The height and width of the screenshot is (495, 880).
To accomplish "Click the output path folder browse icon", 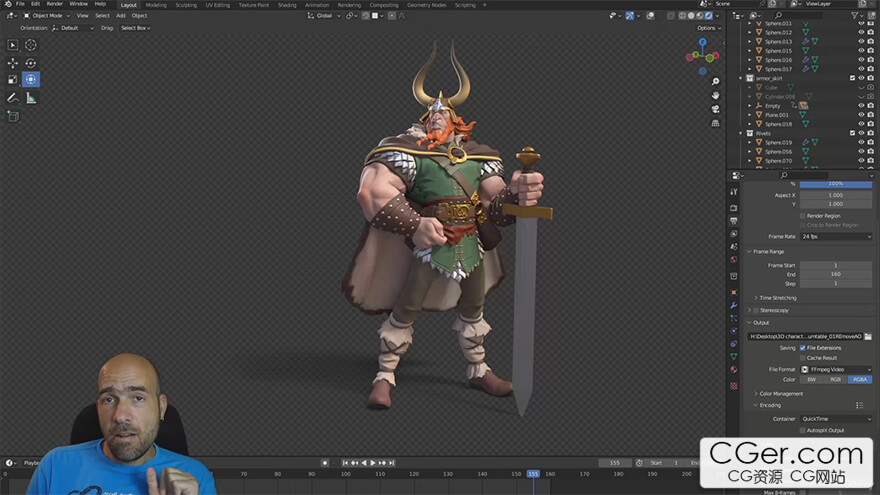I will tap(868, 336).
